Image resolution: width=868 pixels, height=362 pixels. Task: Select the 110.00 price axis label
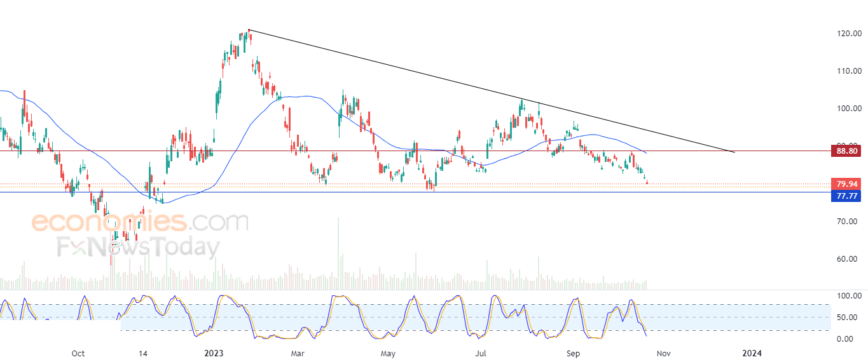pyautogui.click(x=848, y=71)
